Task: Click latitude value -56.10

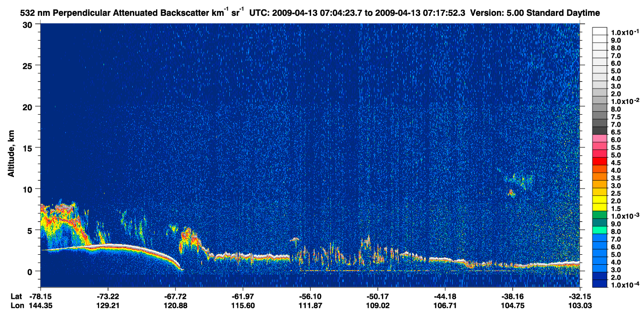Action: click(x=310, y=296)
